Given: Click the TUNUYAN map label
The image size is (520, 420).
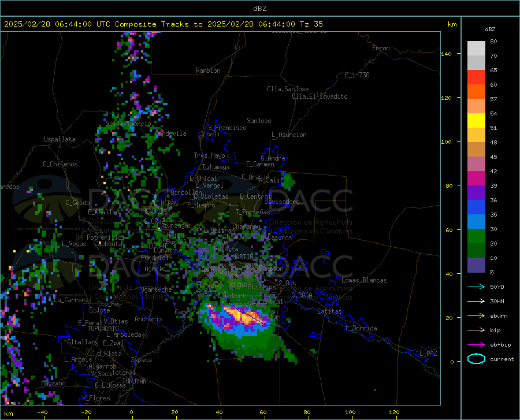Looking at the screenshot, I should pos(134,381).
